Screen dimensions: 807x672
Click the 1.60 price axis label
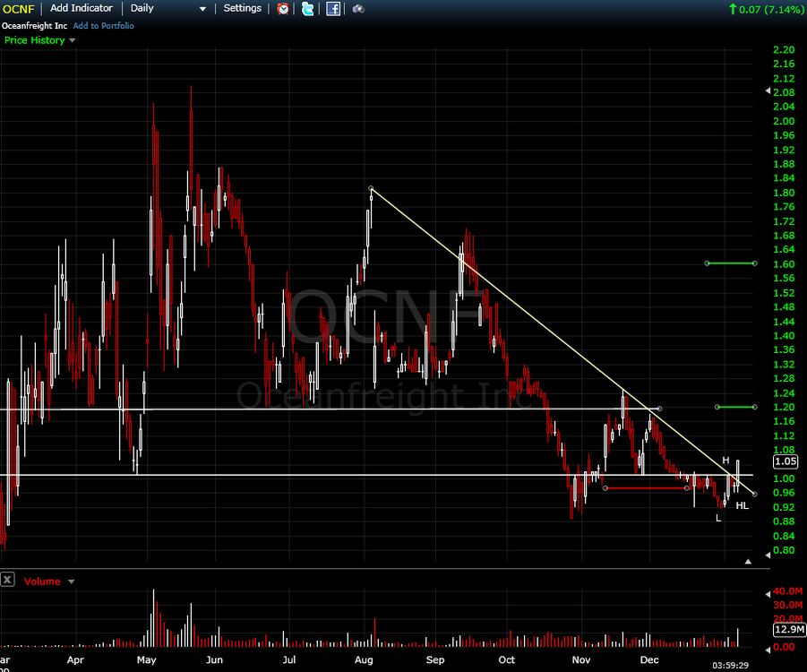click(784, 263)
